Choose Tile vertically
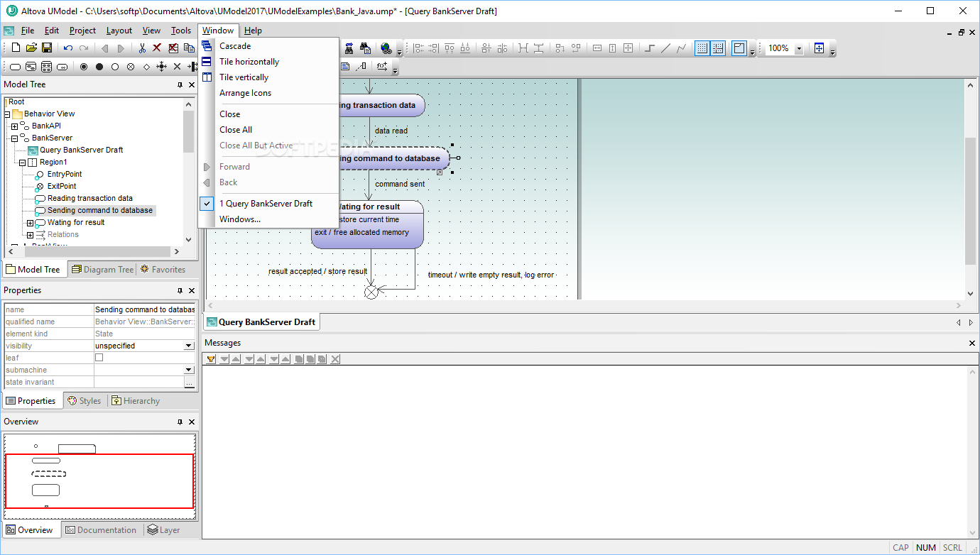Image resolution: width=980 pixels, height=555 pixels. click(268, 77)
